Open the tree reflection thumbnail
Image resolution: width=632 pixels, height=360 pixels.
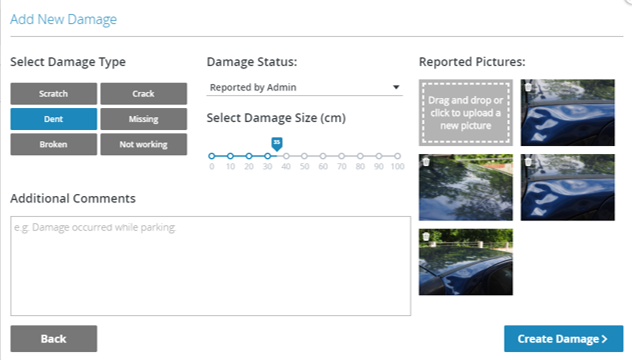(x=466, y=187)
